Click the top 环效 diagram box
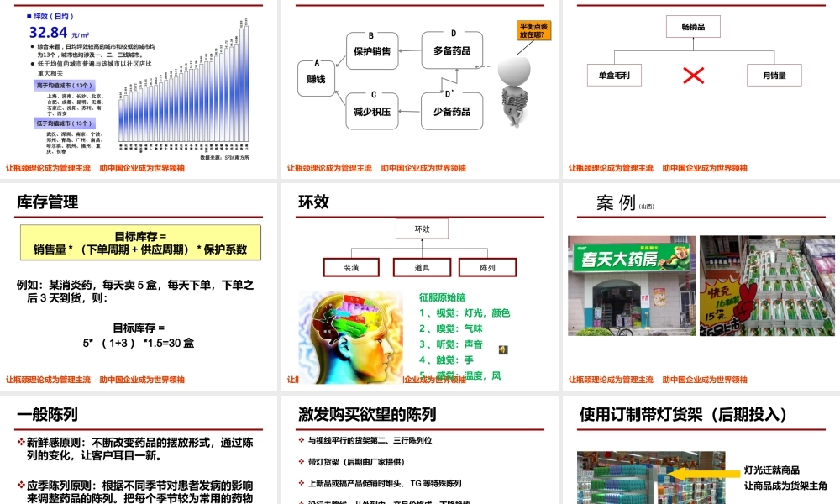The width and height of the screenshot is (840, 504). click(423, 228)
